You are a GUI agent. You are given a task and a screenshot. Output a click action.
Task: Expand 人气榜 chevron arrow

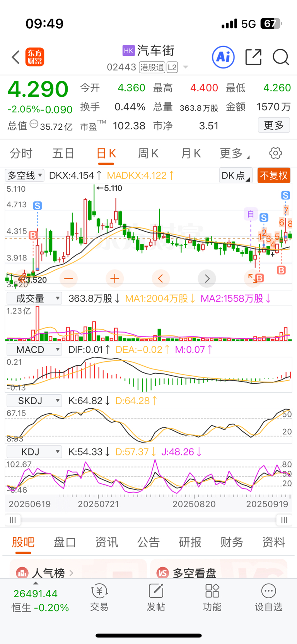click(71, 573)
